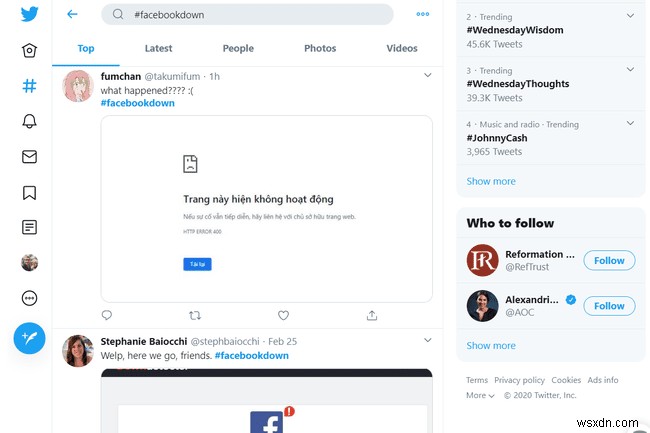
Task: Click the compose Tweet button
Action: [x=29, y=338]
